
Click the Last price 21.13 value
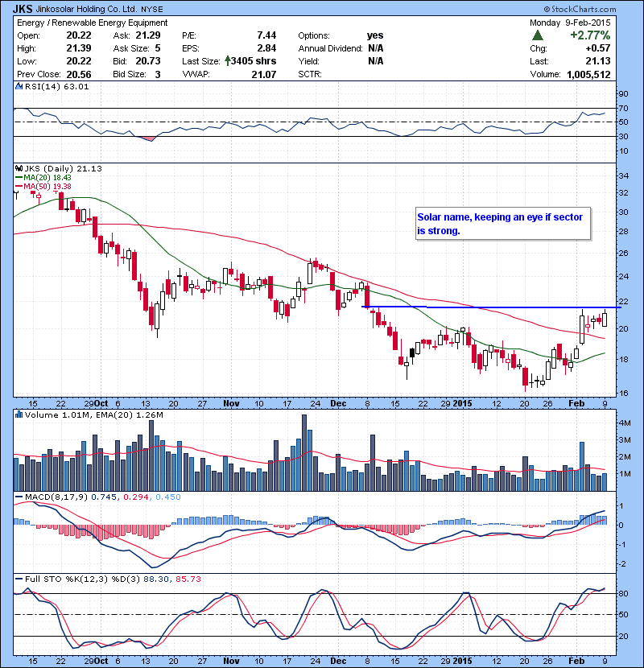(598, 61)
